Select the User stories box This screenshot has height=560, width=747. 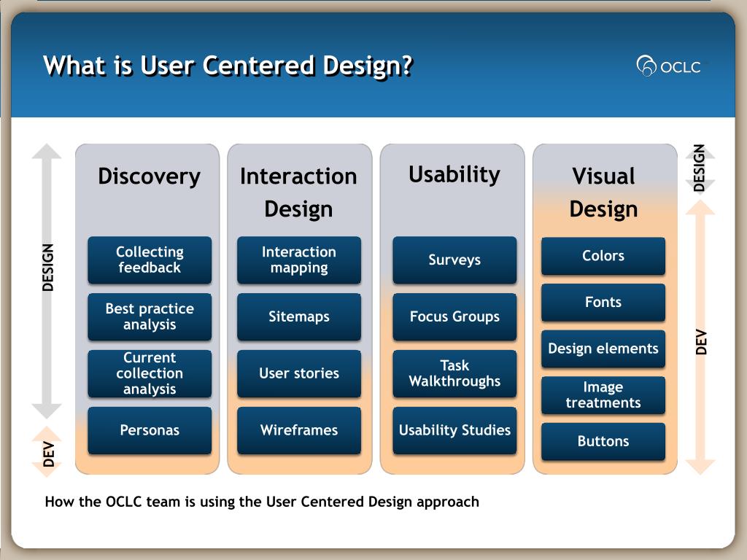point(299,373)
